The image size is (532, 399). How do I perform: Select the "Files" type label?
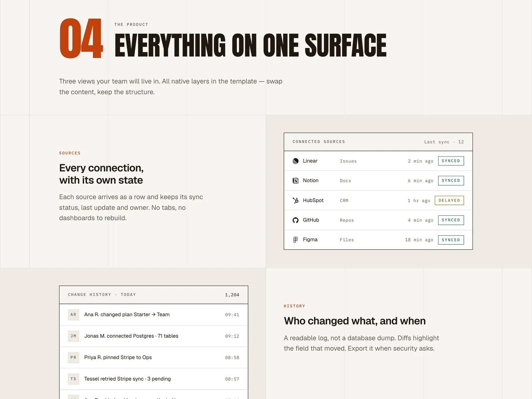[x=347, y=240]
